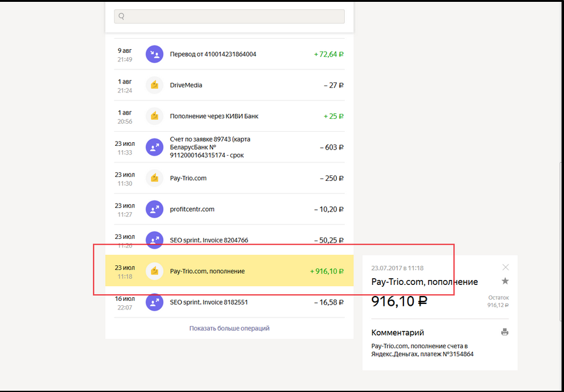Image resolution: width=564 pixels, height=392 pixels.
Task: Close the operation details panel
Action: [x=506, y=267]
